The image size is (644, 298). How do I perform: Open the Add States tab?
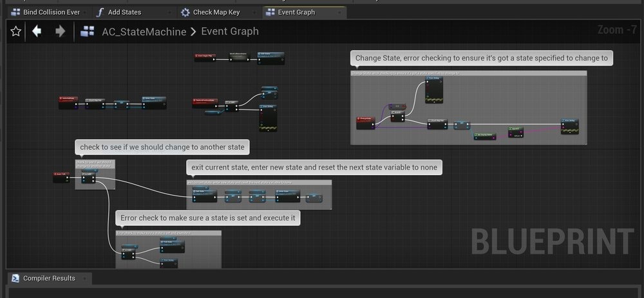(125, 12)
